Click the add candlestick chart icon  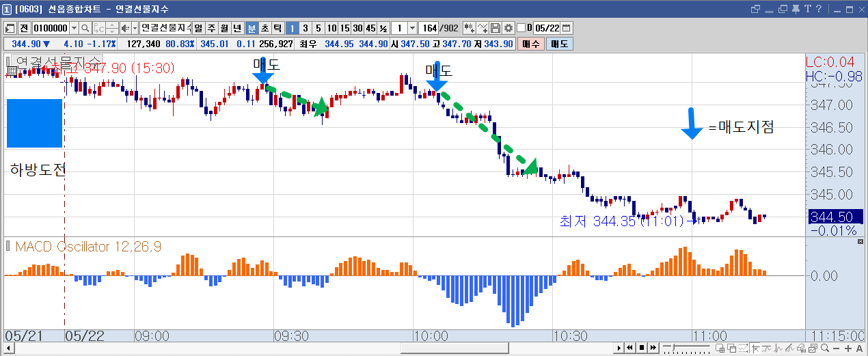tap(470, 28)
